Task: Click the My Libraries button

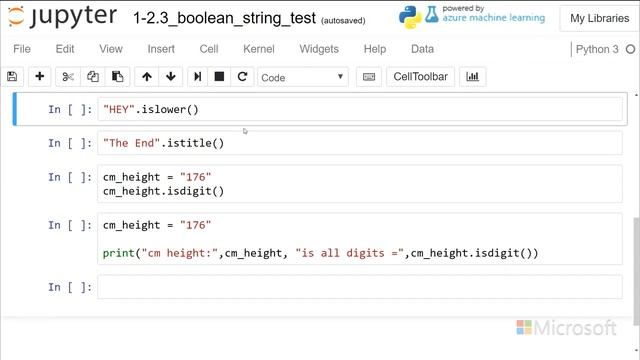Action: [600, 18]
